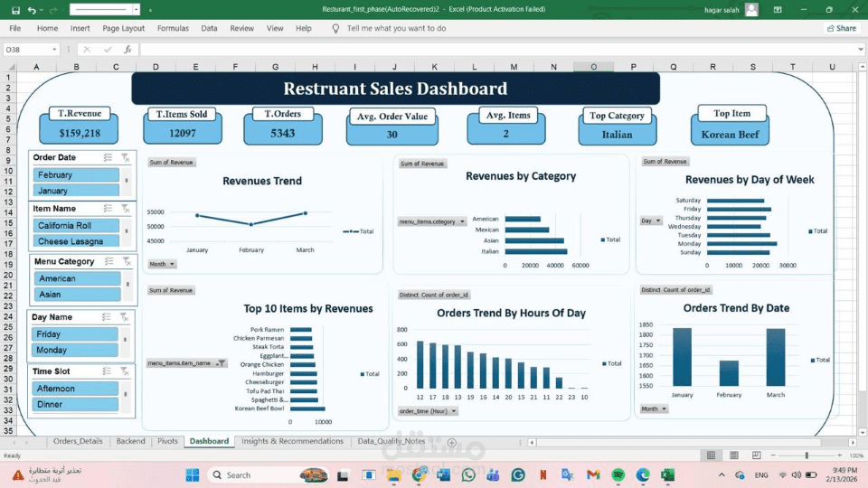Open the Insert Function (fx) dialog
This screenshot has width=868, height=488.
[127, 49]
